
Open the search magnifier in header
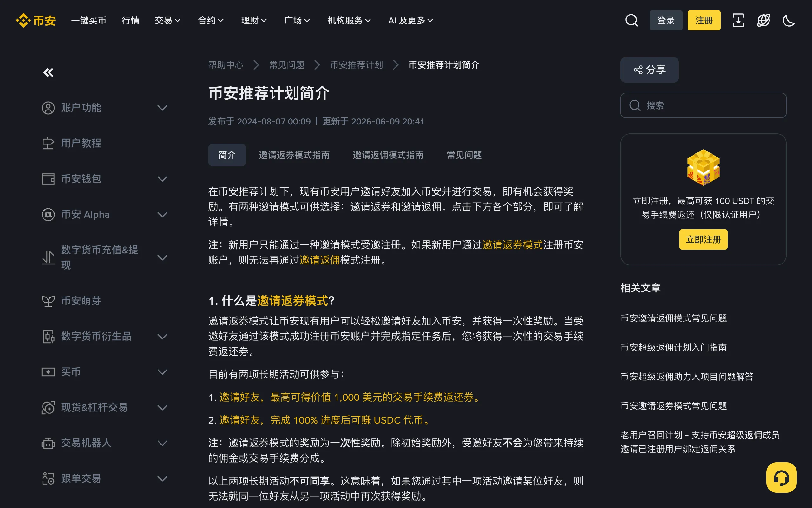(632, 21)
